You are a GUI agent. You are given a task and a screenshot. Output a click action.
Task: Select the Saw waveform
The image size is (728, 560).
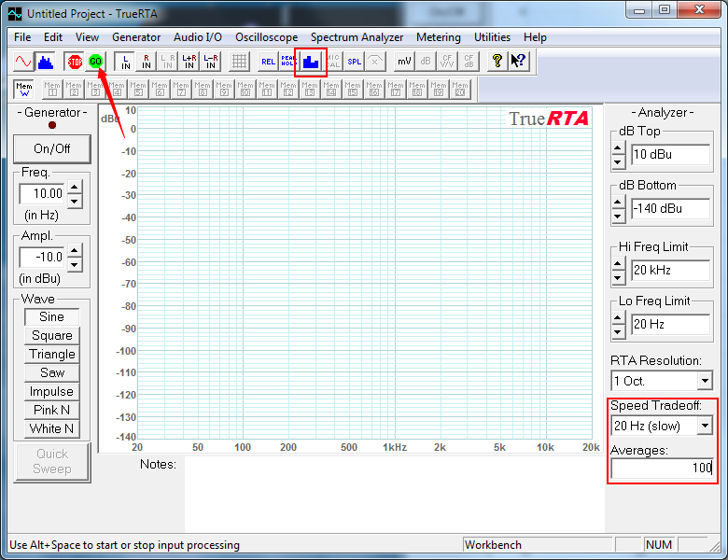52,372
